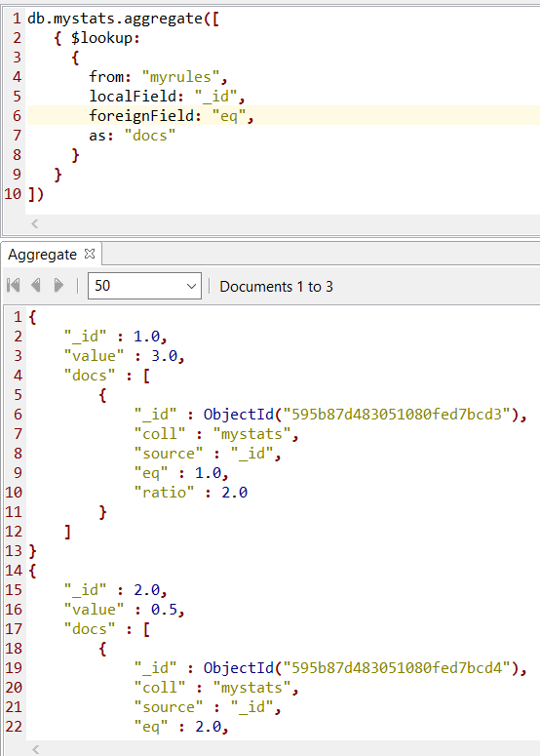Click '"source" : "_id"' on result line 21
The height and width of the screenshot is (756, 541).
coord(208,707)
